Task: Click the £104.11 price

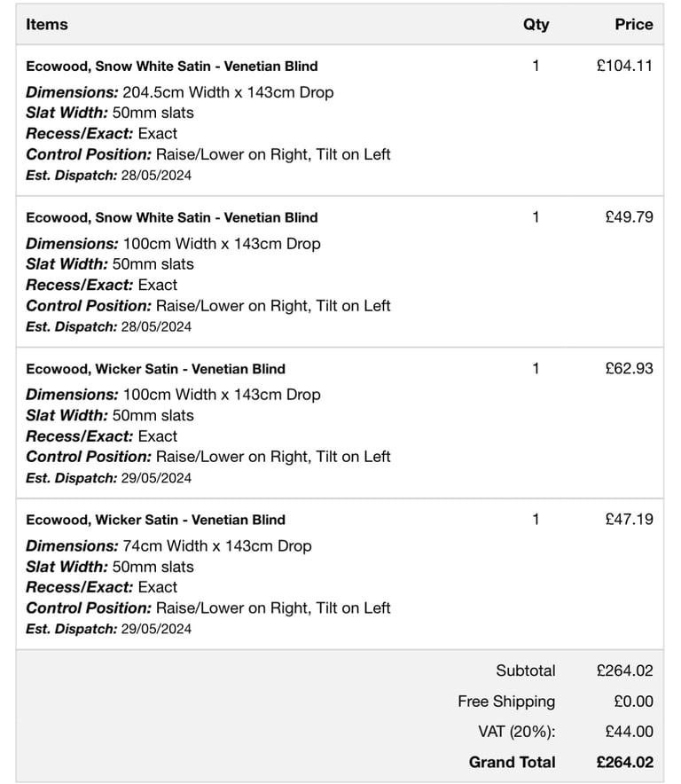Action: (624, 66)
